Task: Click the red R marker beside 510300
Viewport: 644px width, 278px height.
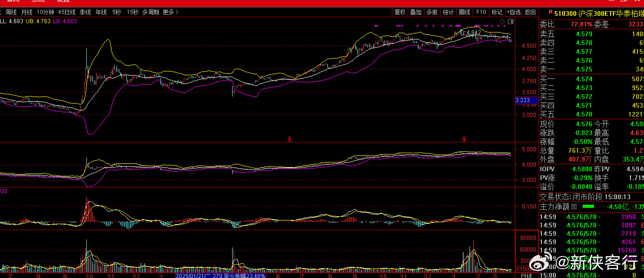Action: point(550,13)
